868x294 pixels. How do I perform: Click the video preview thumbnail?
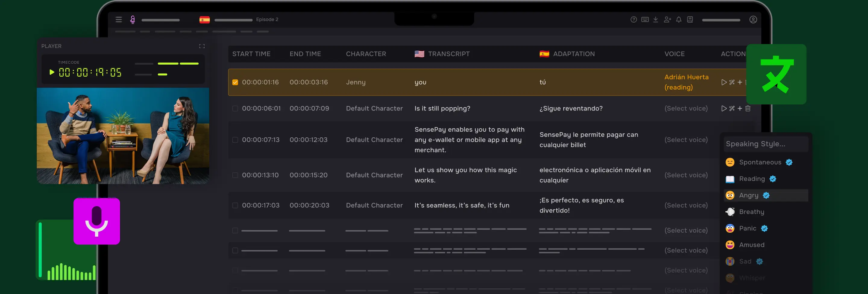123,136
